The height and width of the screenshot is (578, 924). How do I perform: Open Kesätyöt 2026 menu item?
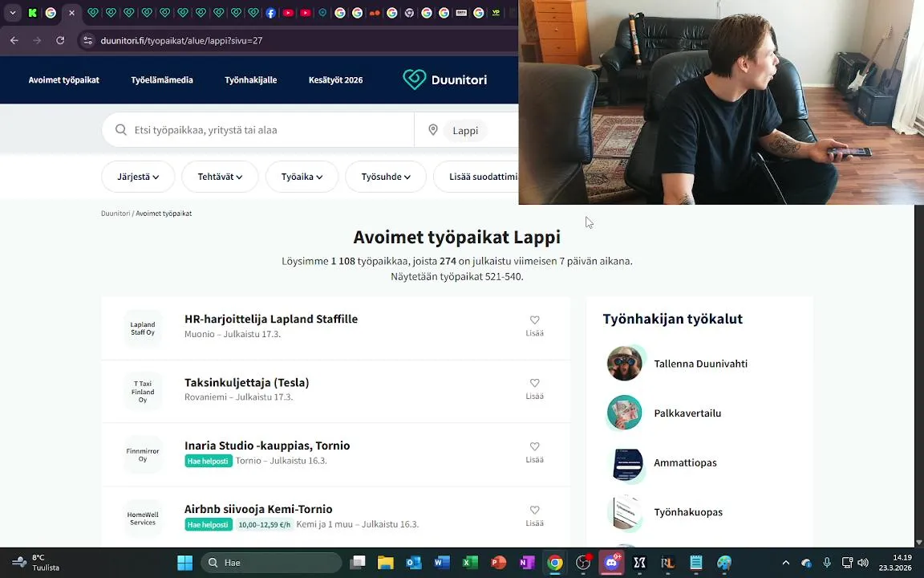point(335,79)
